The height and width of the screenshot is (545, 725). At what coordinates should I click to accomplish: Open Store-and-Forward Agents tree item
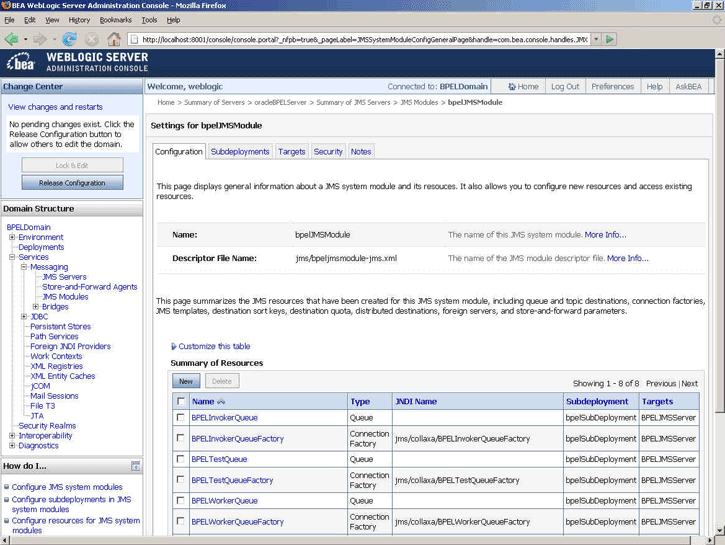pos(90,287)
